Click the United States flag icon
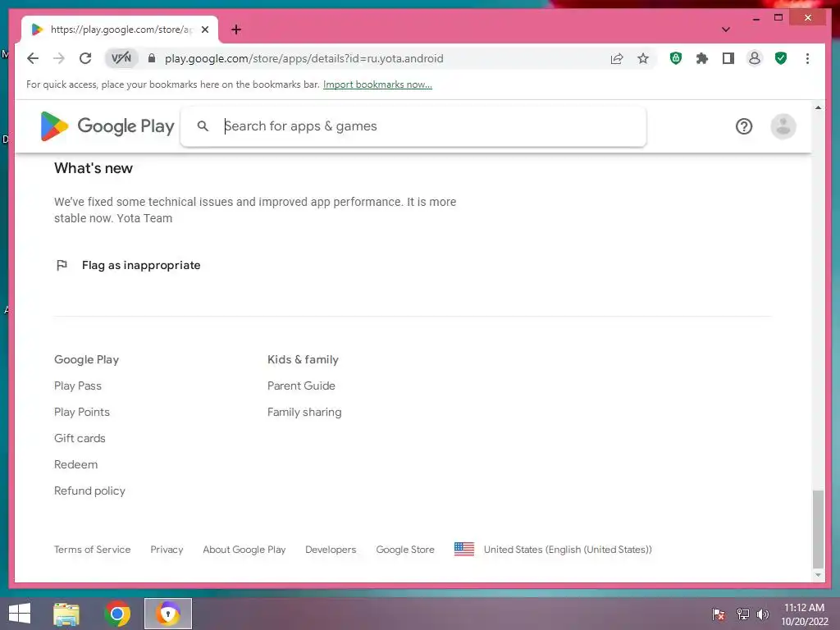The image size is (840, 630). tap(464, 549)
